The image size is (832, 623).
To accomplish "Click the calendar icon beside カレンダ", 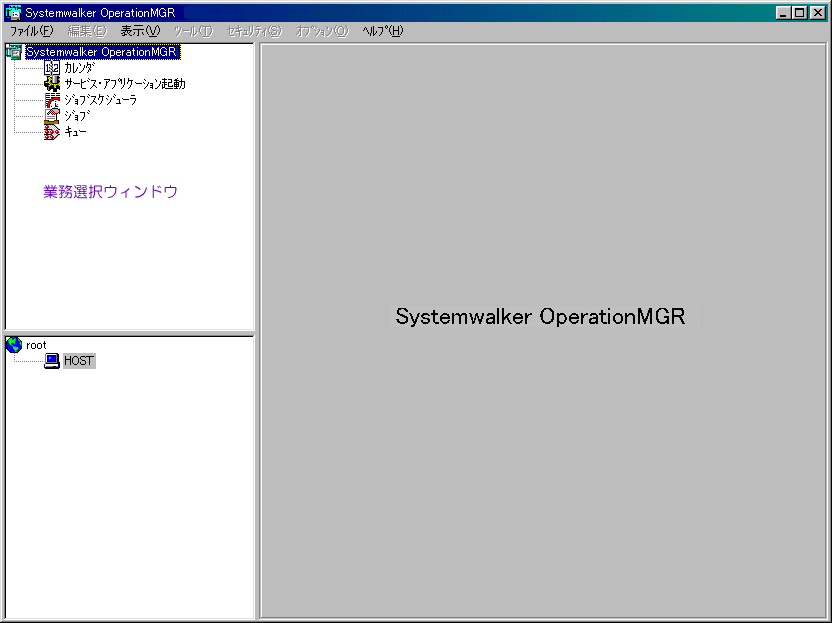I will pyautogui.click(x=52, y=68).
